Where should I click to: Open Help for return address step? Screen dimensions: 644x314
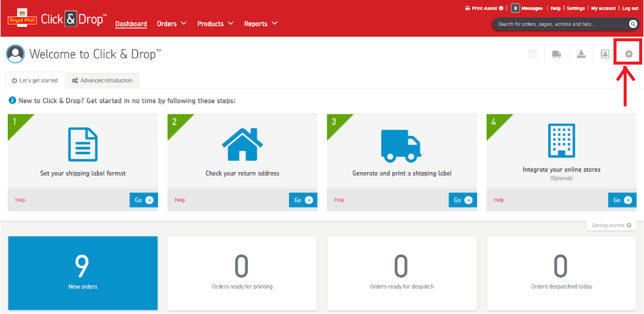click(x=180, y=200)
